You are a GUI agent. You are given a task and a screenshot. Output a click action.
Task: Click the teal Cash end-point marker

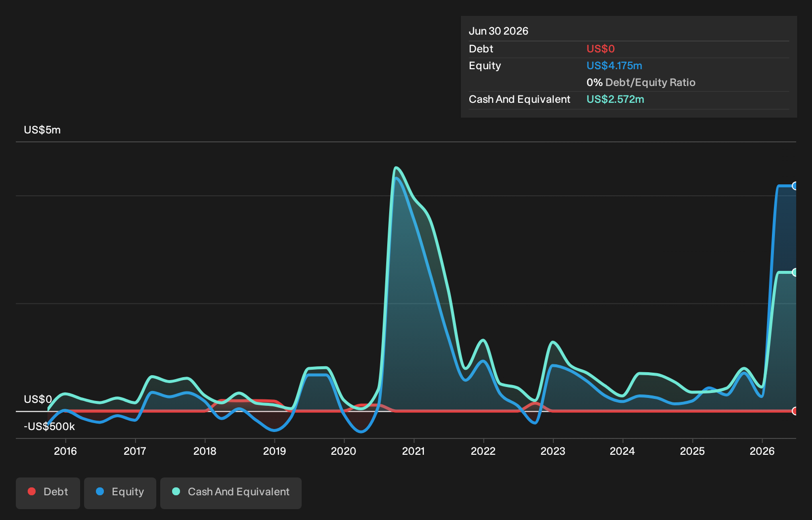coord(795,272)
